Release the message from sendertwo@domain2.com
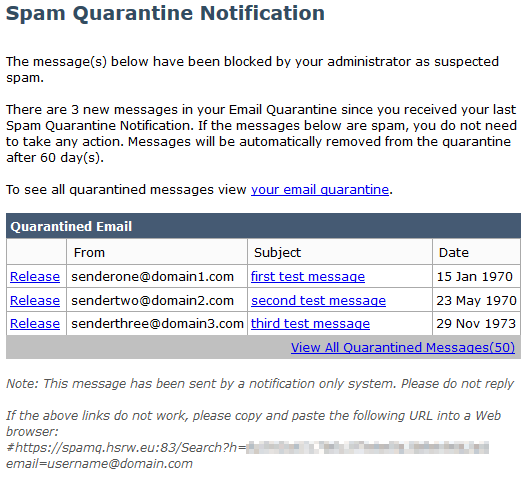This screenshot has width=525, height=479. tap(35, 300)
